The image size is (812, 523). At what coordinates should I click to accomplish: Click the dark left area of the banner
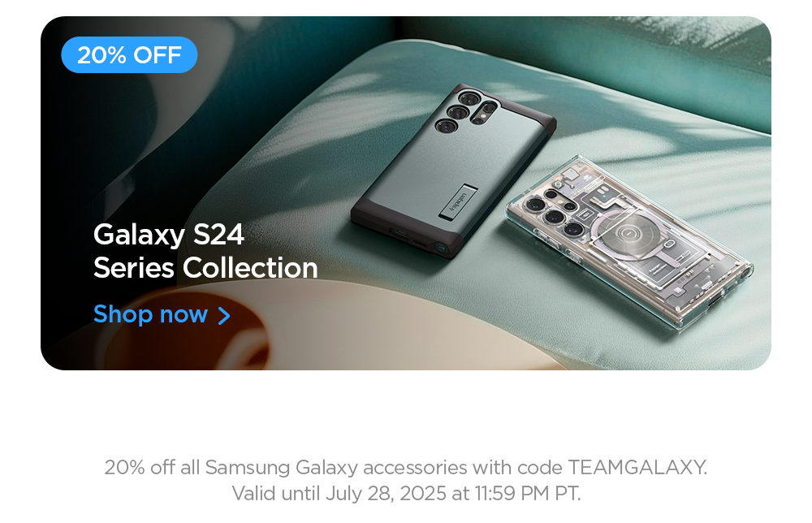(x=83, y=155)
